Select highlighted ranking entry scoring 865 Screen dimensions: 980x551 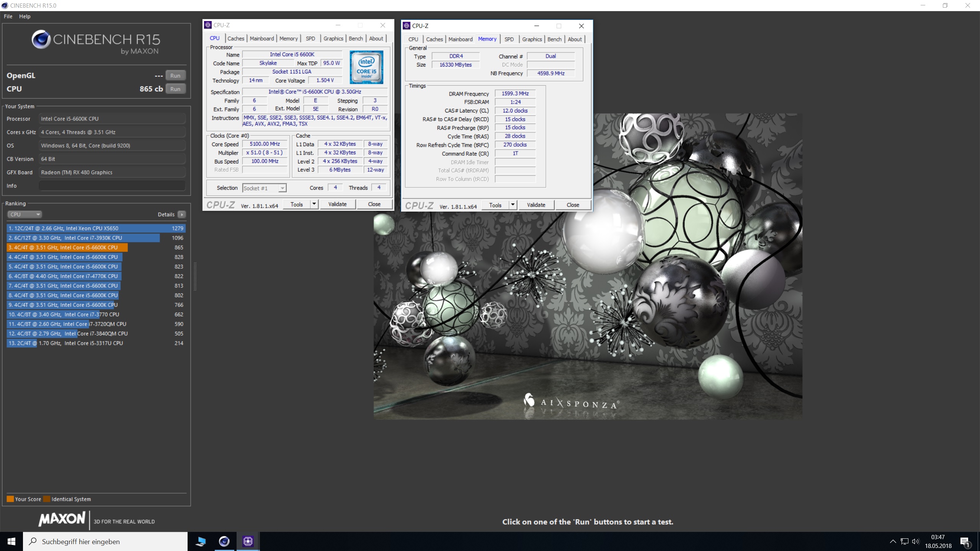[x=96, y=248]
